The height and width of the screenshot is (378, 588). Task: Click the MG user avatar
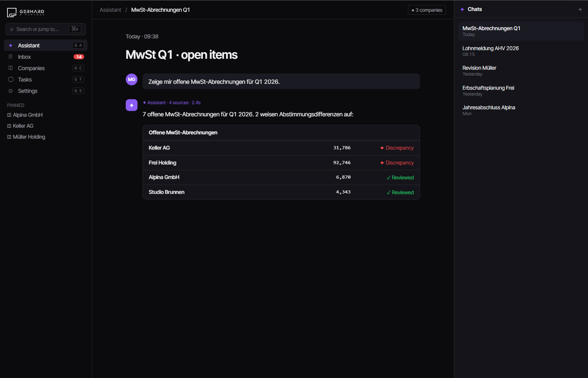132,80
